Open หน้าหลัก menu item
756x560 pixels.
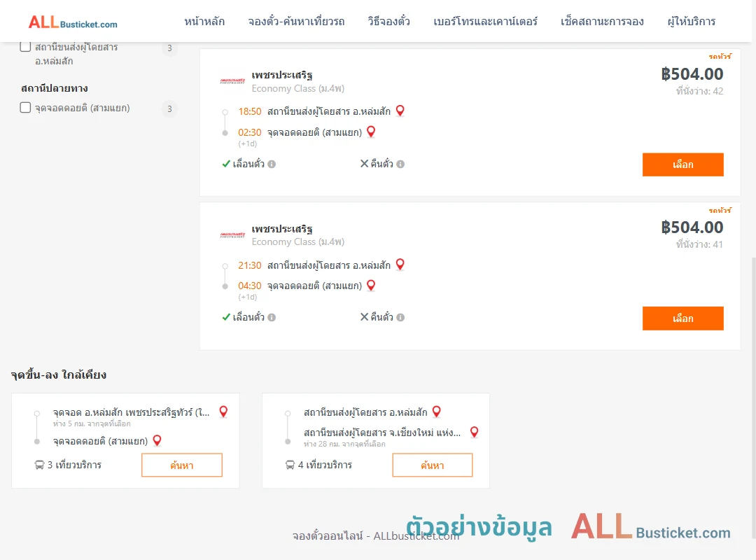click(204, 21)
